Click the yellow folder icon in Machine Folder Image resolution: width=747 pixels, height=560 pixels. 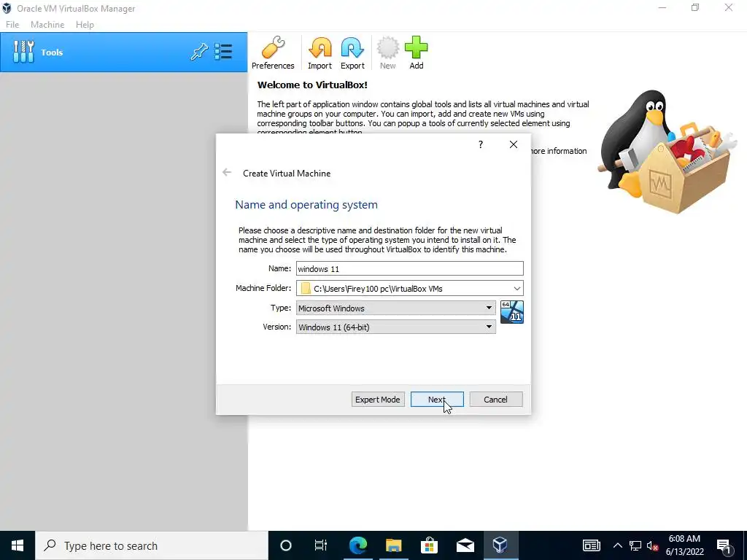tap(306, 289)
